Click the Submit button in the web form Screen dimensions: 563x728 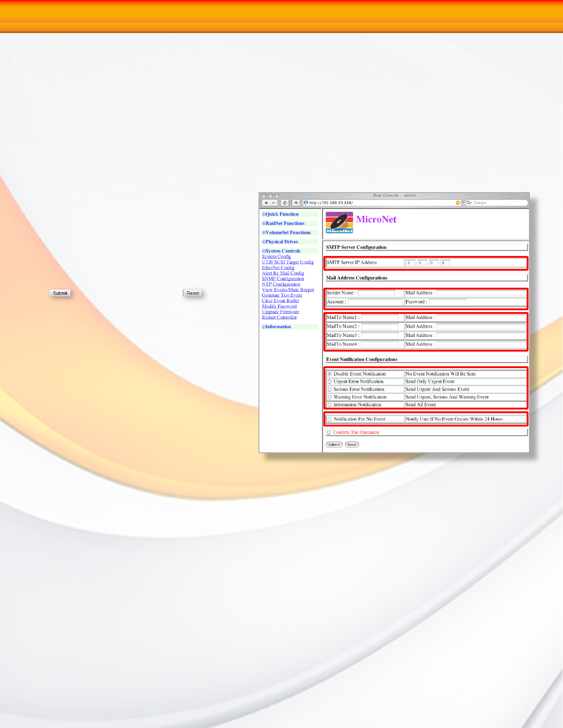tap(334, 444)
